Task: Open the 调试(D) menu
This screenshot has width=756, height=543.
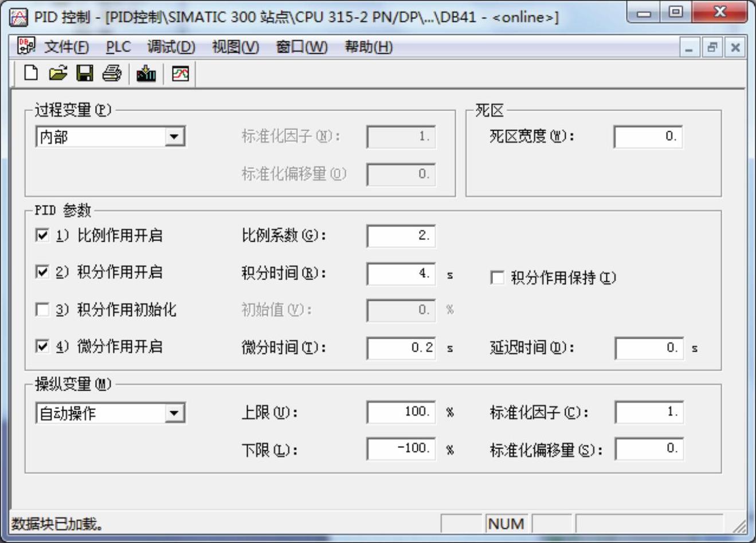Action: pyautogui.click(x=171, y=47)
